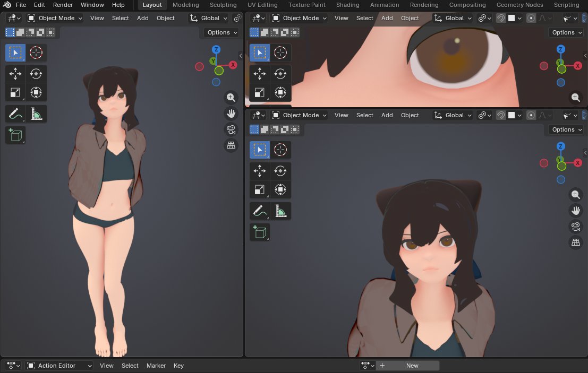This screenshot has height=373, width=588.
Task: Switch perspective/orthographic grid icon in left viewport
Action: pyautogui.click(x=231, y=145)
